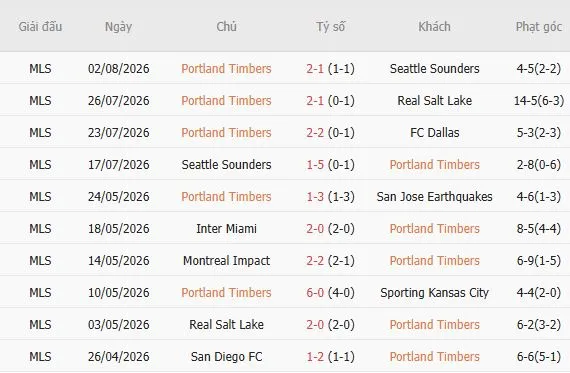The image size is (570, 373).
Task: Click the Giải đấu column header
Action: [x=40, y=27]
